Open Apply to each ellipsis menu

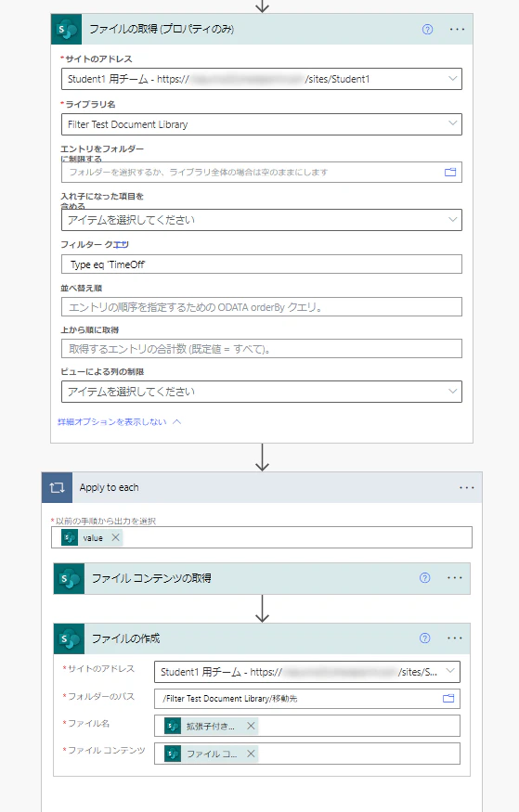467,487
